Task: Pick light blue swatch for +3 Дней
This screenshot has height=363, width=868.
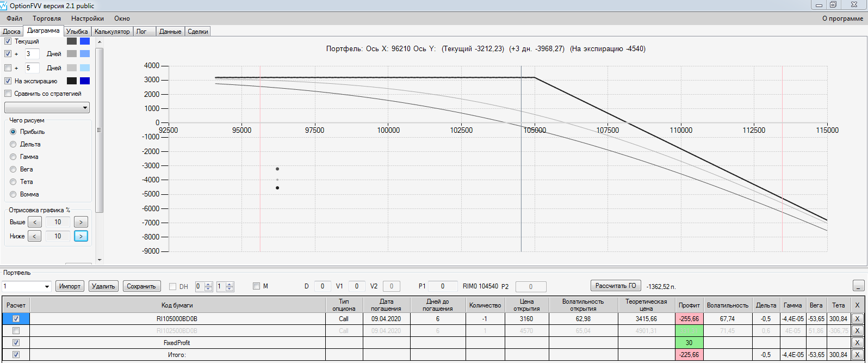Action: pyautogui.click(x=85, y=54)
